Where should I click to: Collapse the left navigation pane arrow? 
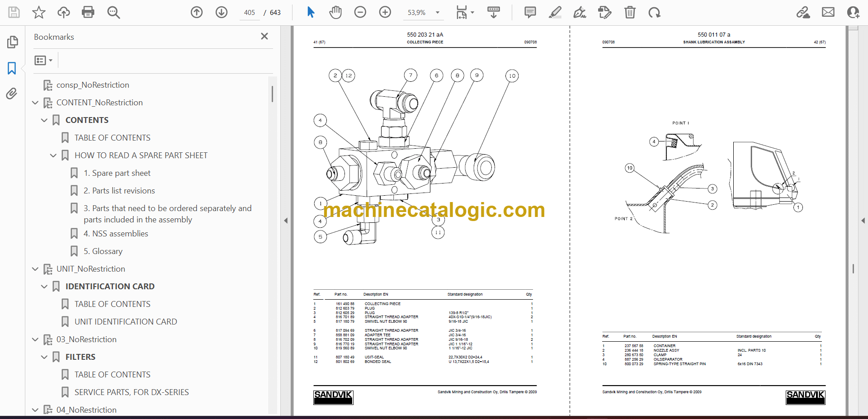(286, 221)
